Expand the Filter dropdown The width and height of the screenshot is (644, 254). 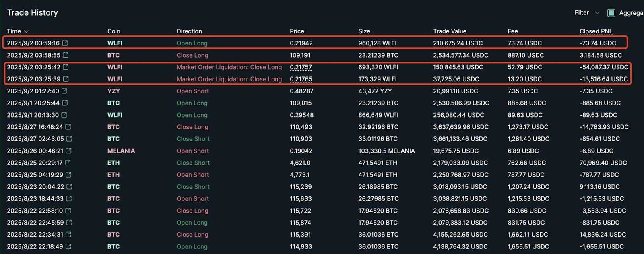586,13
